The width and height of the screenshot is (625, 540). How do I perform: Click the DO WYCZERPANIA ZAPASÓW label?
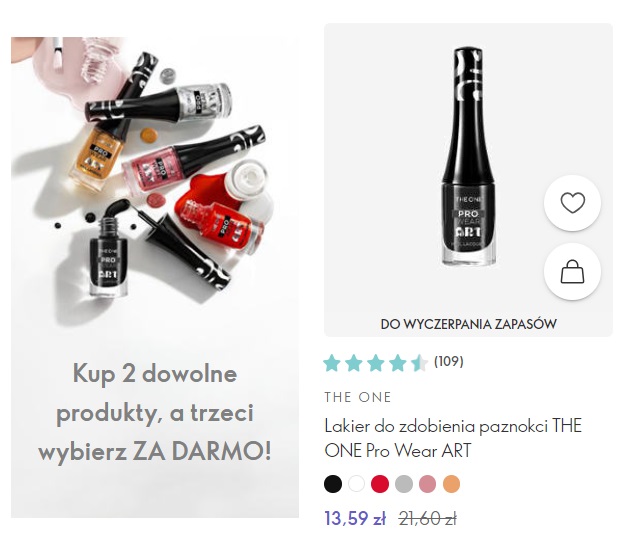468,324
